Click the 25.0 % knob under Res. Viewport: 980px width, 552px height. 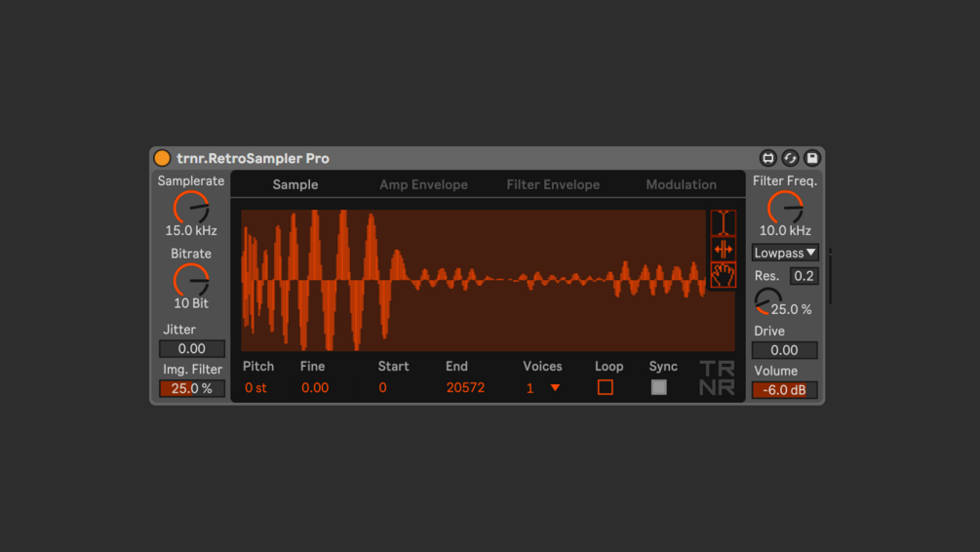(766, 301)
